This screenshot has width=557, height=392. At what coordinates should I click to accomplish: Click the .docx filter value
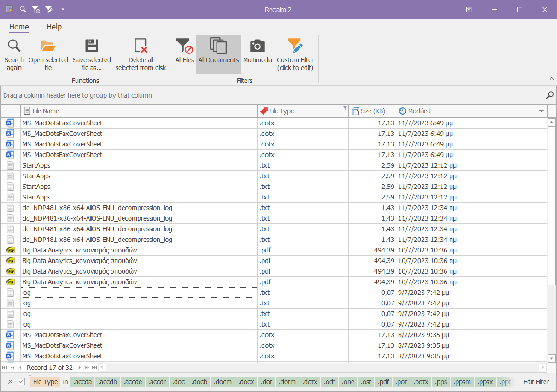pos(246,382)
